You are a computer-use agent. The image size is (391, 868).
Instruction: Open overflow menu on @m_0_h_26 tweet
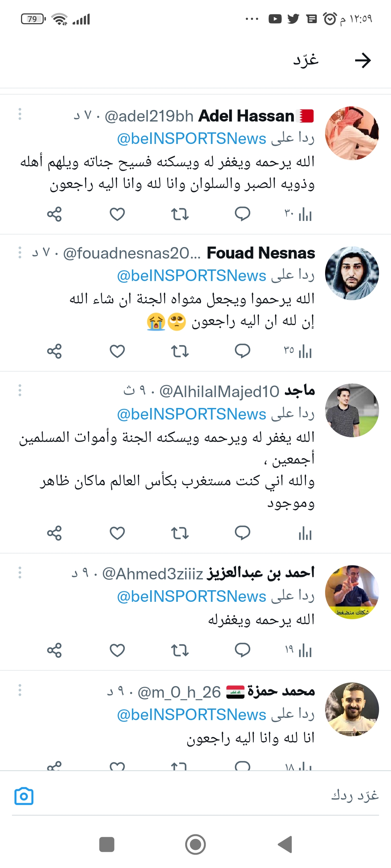pos(20,690)
